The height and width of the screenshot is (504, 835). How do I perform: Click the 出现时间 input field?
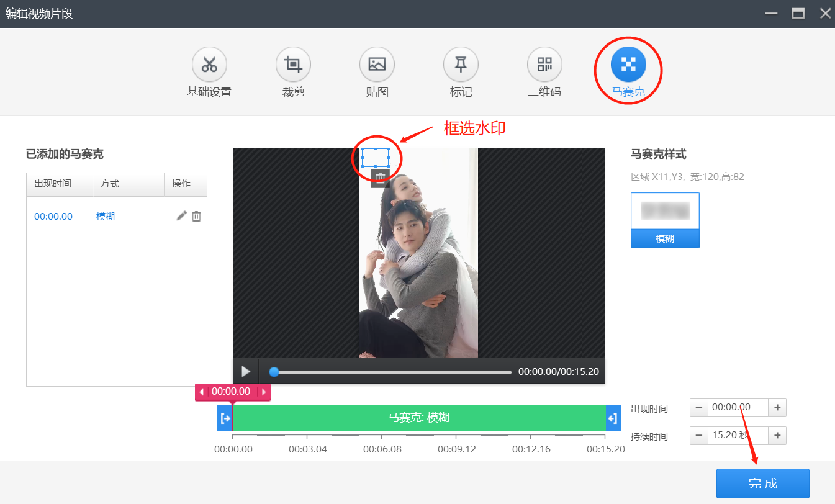[x=738, y=408]
